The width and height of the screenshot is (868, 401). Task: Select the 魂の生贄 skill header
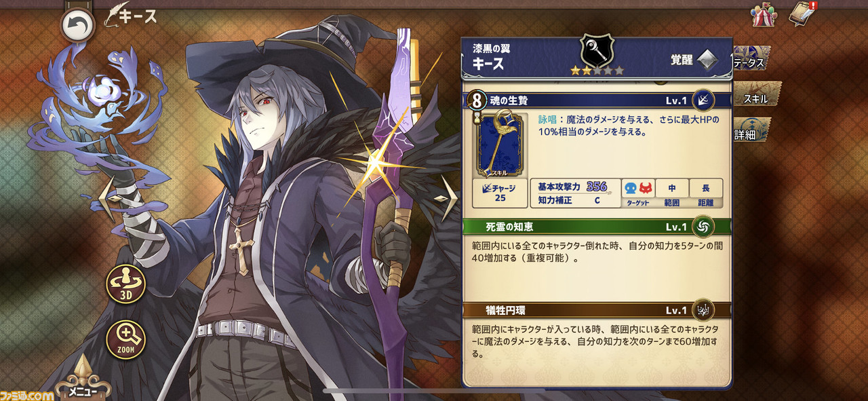tap(597, 100)
